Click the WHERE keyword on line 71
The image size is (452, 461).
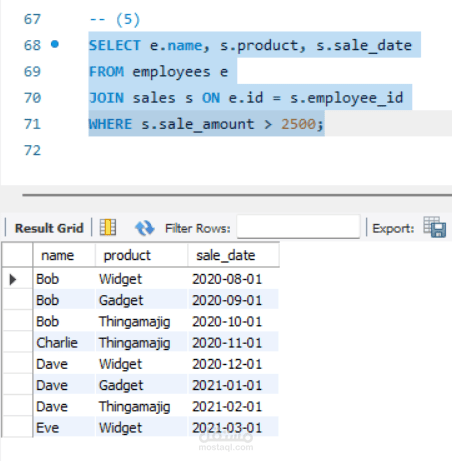tap(110, 124)
